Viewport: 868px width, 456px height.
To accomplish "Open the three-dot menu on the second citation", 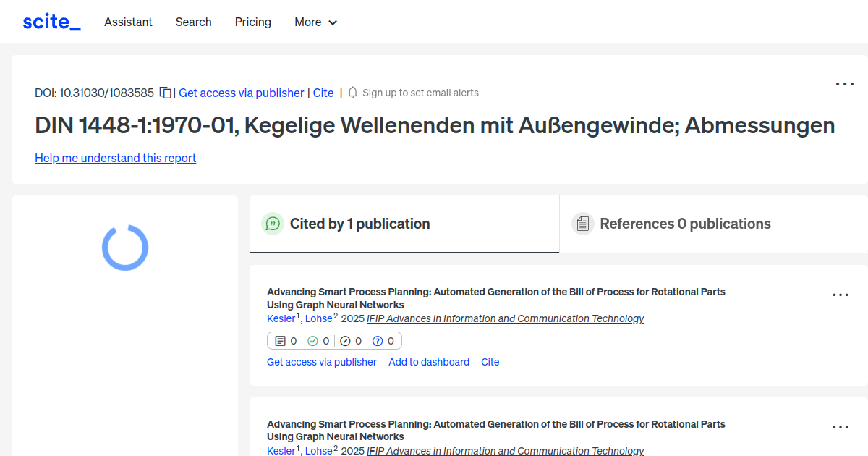I will pos(841,427).
